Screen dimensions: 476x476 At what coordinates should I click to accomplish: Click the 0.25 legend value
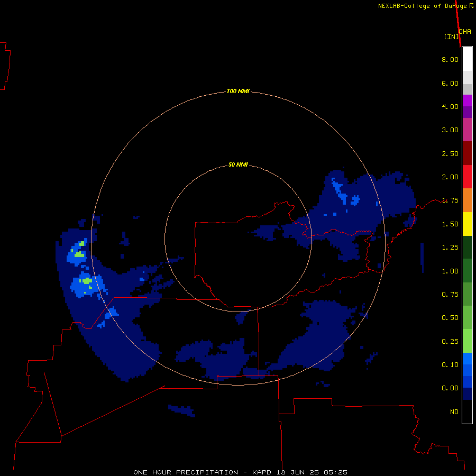[450, 342]
